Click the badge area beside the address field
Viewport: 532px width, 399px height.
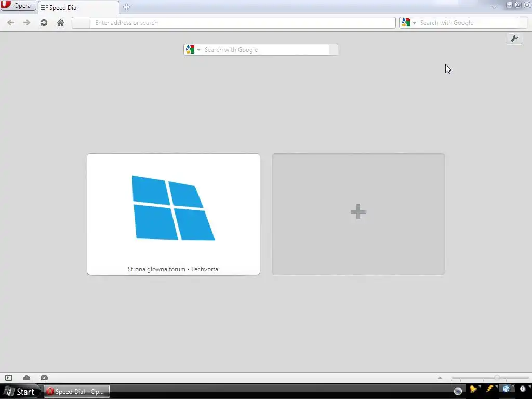81,23
